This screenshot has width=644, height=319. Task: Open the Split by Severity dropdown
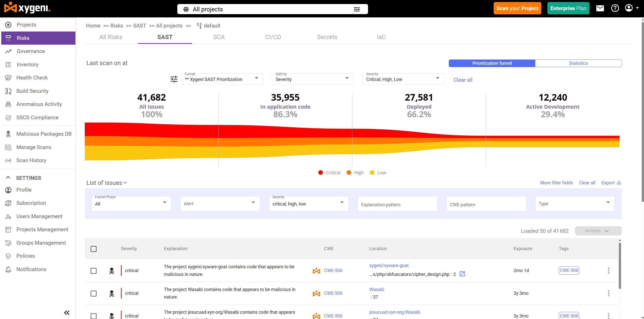pos(313,79)
